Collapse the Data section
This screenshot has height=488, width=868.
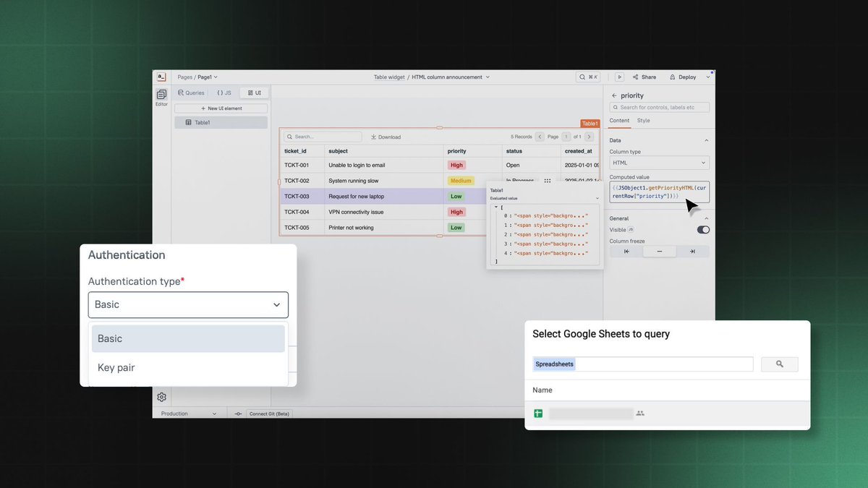pos(707,140)
